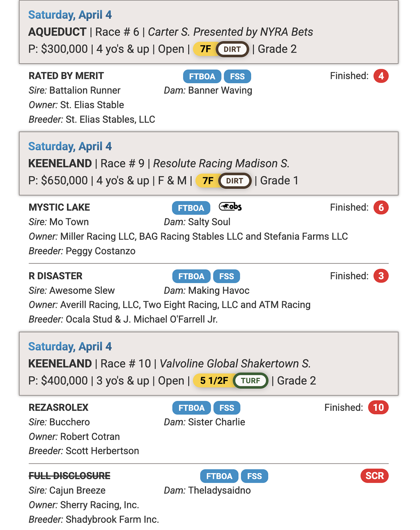Click FSS badge for Full Disclosure
420x530 pixels.
pyautogui.click(x=254, y=476)
